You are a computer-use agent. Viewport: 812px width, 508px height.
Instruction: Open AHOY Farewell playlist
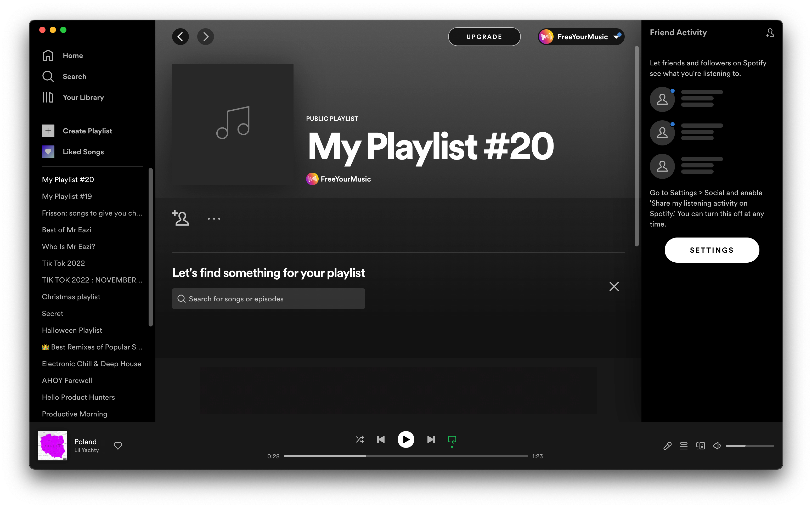[x=67, y=381]
